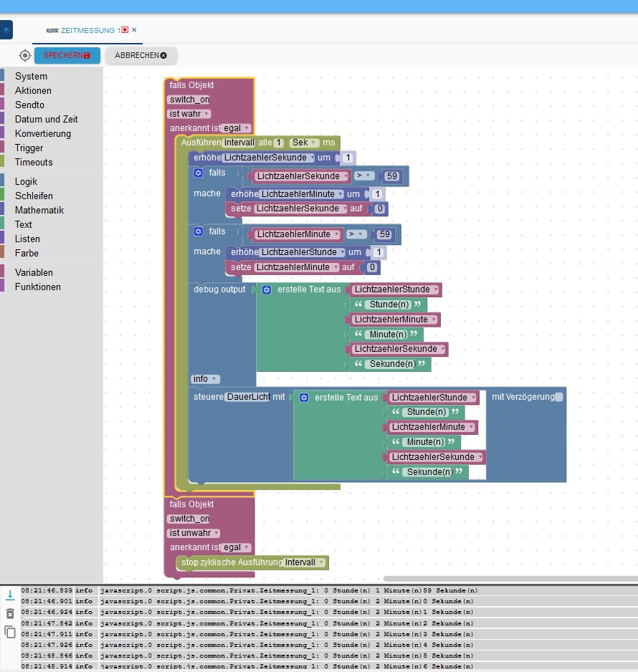Open the Farbe block category
Viewport: 638px width, 672px height.
[x=27, y=254]
